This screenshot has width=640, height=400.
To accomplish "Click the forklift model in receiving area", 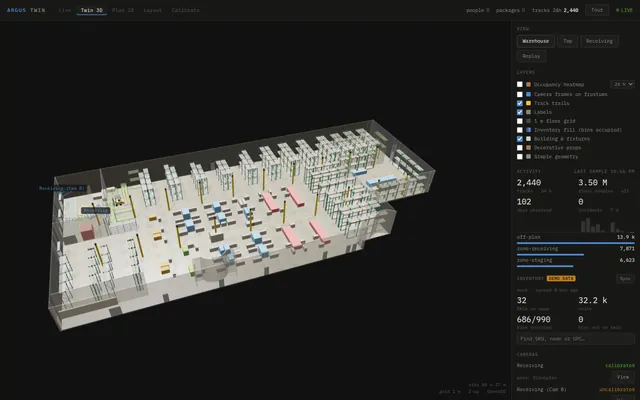I will tap(119, 201).
